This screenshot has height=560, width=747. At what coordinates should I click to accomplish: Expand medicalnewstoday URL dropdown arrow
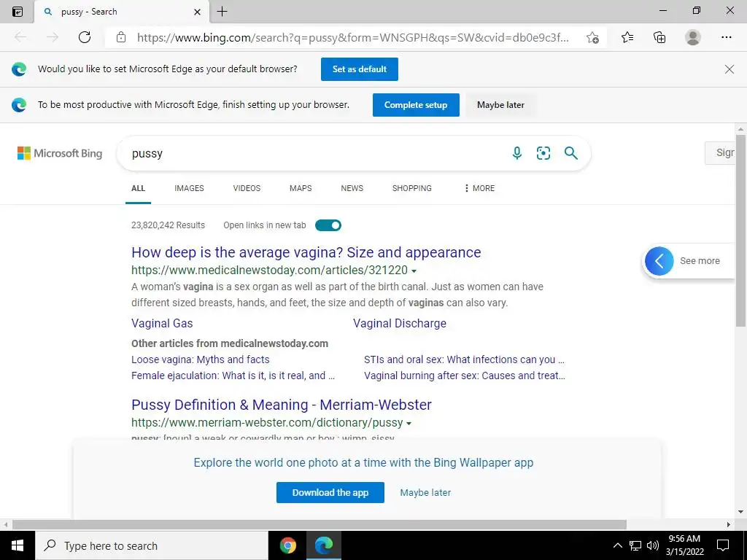(x=414, y=271)
